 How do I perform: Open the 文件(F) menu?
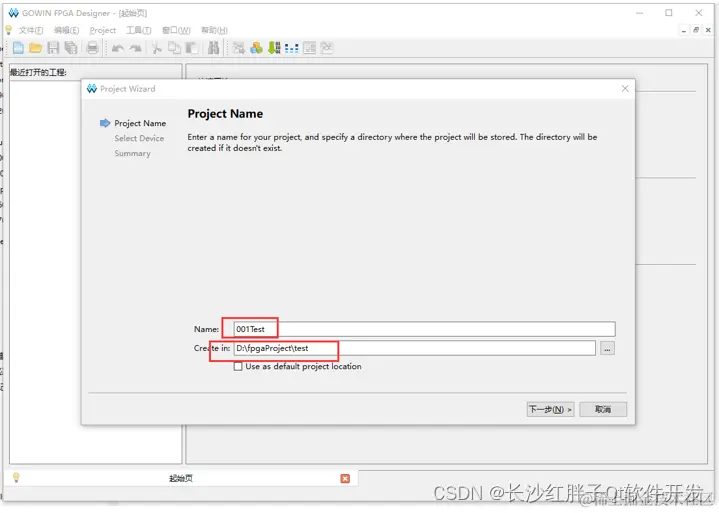tap(31, 30)
